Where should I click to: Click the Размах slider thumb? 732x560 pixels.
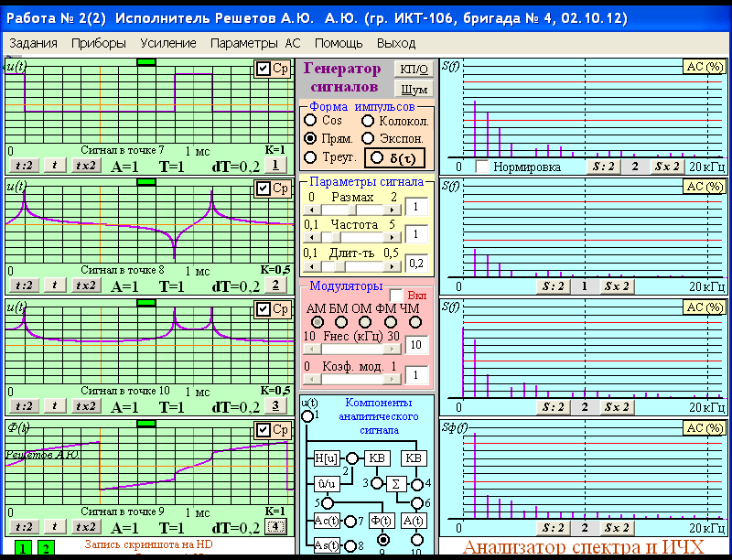click(x=353, y=210)
